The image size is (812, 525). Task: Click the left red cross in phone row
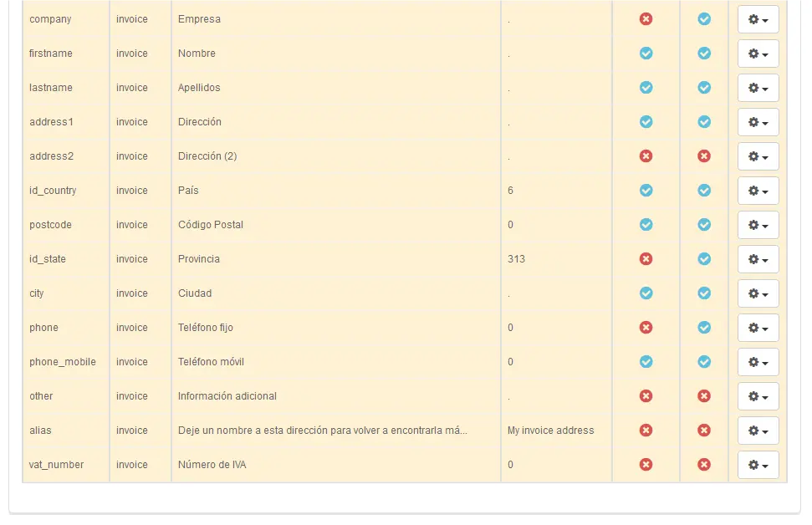point(646,328)
